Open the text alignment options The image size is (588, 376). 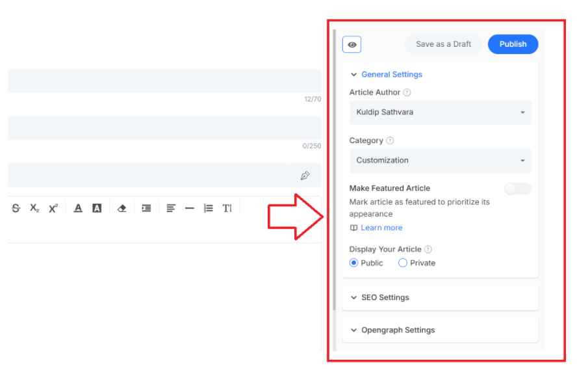click(171, 208)
